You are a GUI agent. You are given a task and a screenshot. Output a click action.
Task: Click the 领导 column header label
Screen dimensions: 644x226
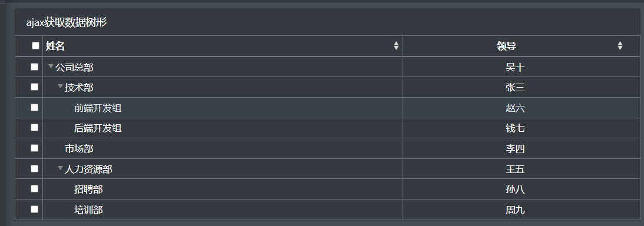coord(506,46)
